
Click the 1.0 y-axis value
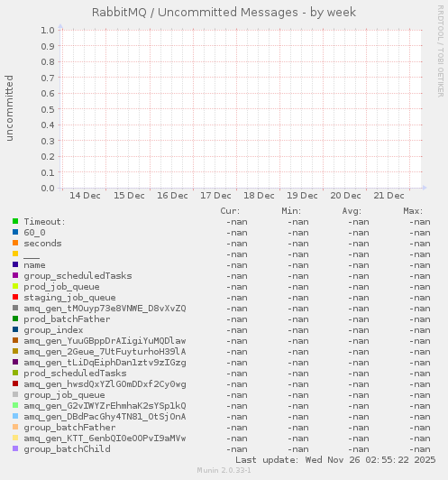[x=48, y=31]
